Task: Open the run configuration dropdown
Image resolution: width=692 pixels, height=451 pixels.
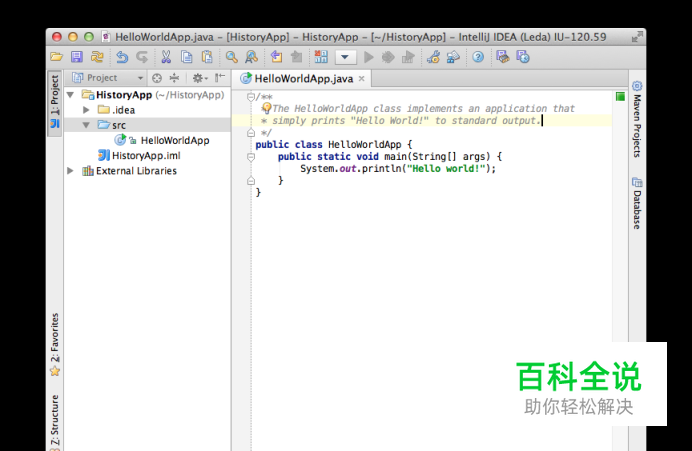Action: click(x=345, y=57)
